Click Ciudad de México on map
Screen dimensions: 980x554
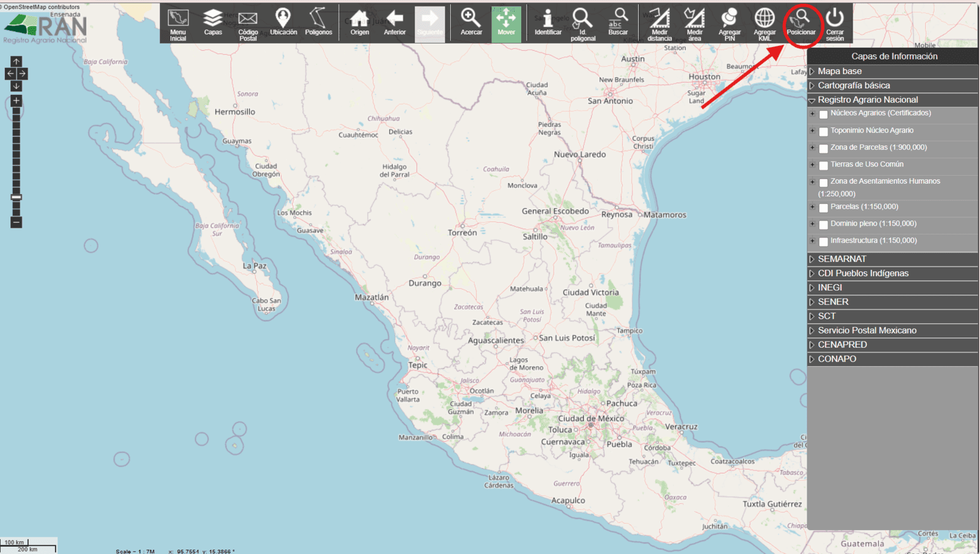tap(591, 419)
